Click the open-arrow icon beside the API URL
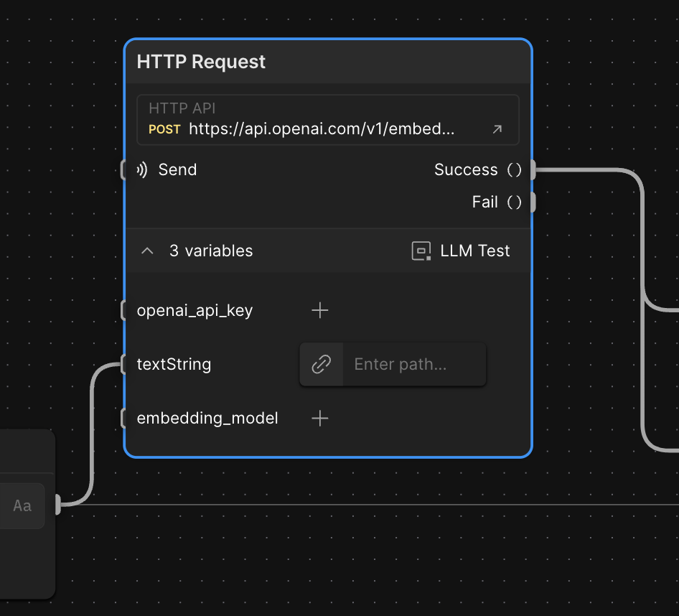Image resolution: width=679 pixels, height=616 pixels. pos(497,130)
